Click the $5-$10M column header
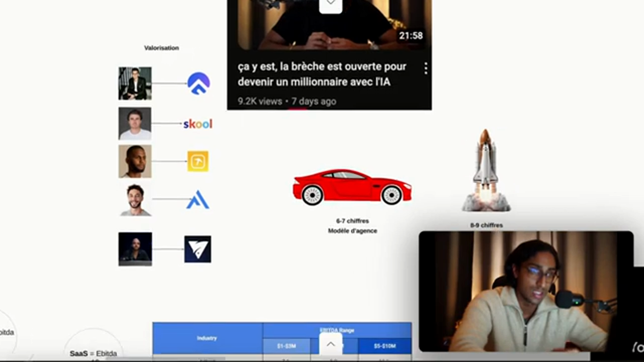Viewport: 644px width, 362px height. coord(385,346)
